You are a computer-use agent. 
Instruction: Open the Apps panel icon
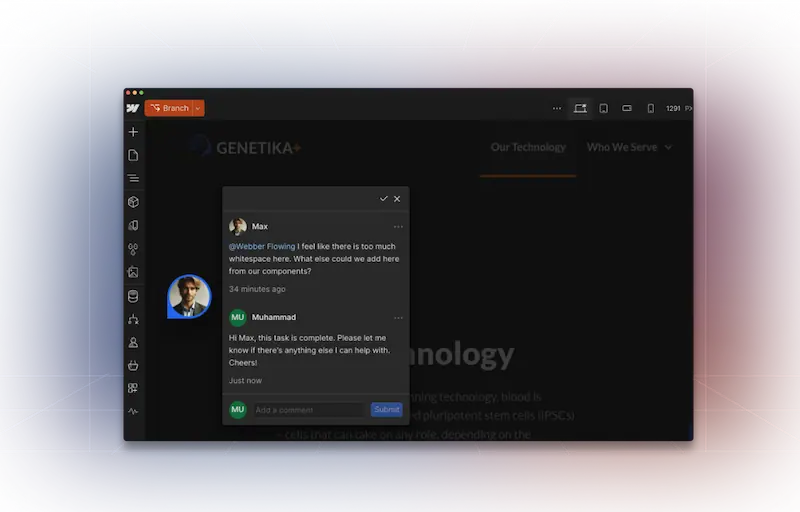[133, 388]
